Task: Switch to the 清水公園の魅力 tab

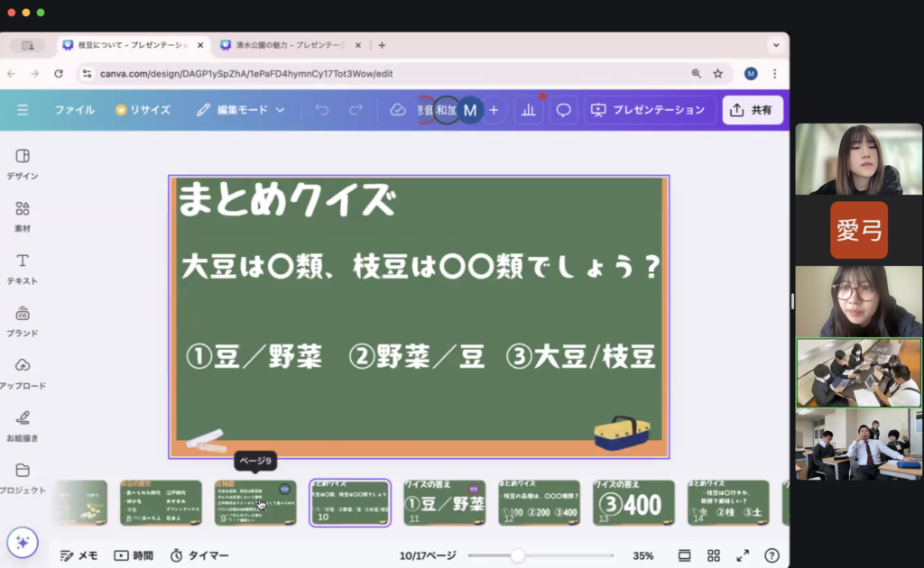Action: tap(289, 45)
